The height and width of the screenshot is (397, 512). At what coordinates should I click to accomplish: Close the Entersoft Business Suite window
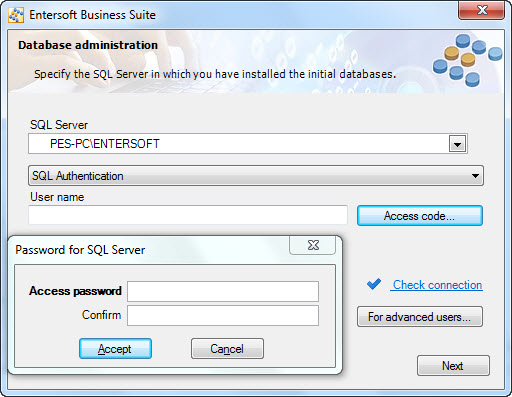482,11
